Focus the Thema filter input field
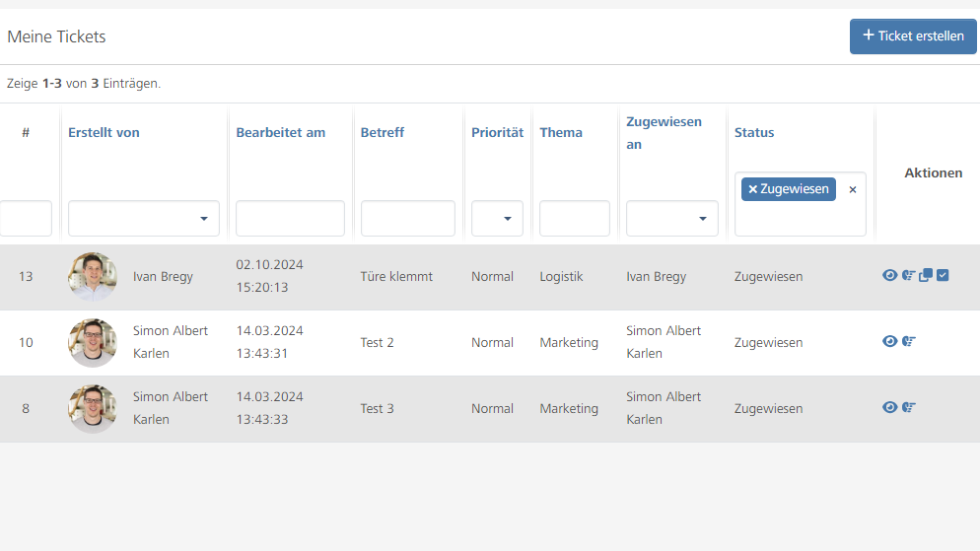 coord(574,219)
